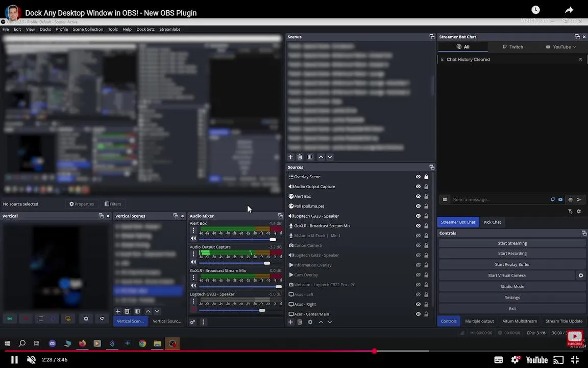Open Alert Box mixer options (three dots)

click(193, 230)
